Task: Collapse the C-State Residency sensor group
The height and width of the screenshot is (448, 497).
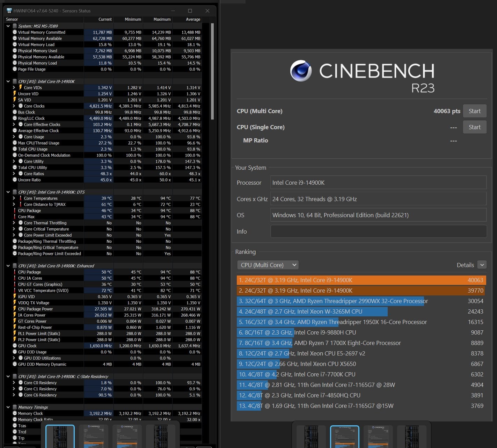Action: click(8, 376)
